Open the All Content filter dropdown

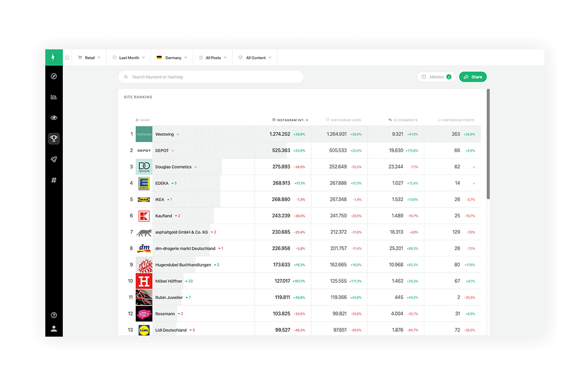[x=255, y=58]
